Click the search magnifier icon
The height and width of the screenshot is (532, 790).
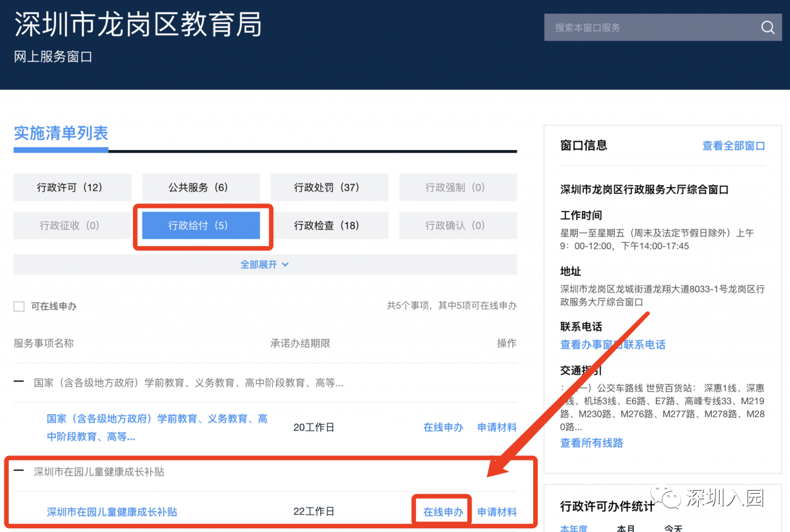coord(767,27)
